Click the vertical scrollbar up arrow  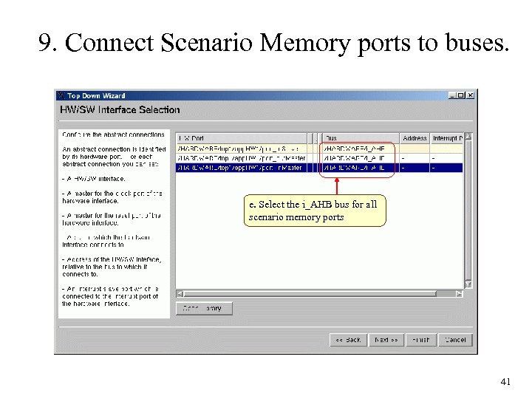pos(468,137)
